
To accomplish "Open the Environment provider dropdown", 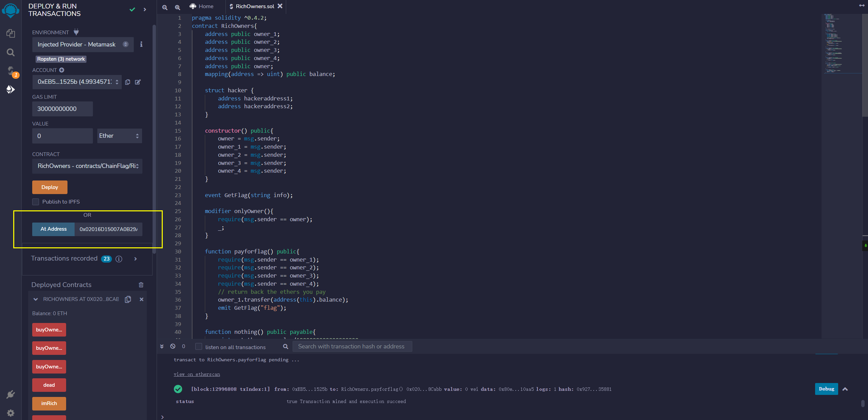I will click(83, 44).
